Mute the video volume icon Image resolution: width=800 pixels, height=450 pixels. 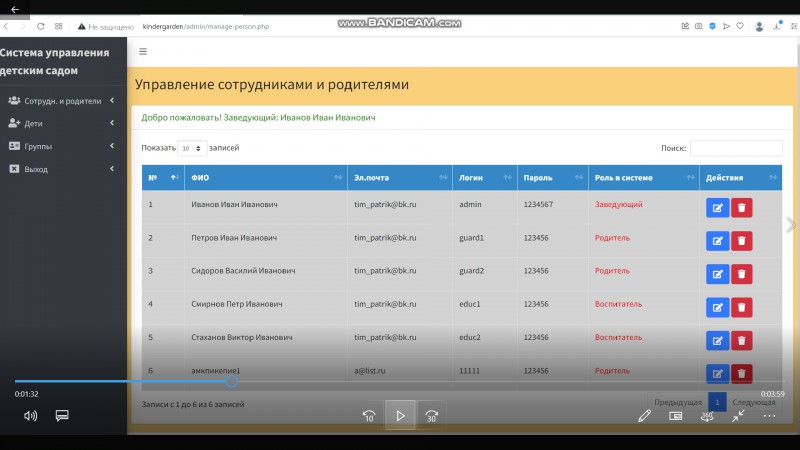pyautogui.click(x=31, y=416)
